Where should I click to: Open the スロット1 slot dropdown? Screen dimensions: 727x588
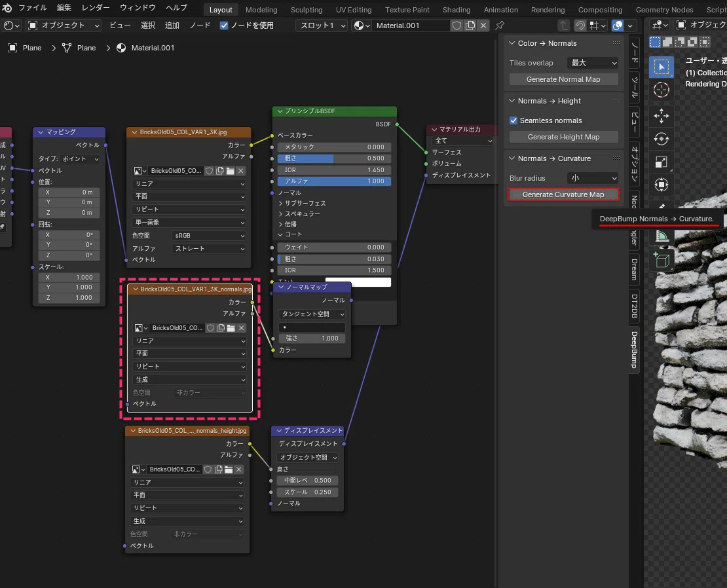point(322,26)
